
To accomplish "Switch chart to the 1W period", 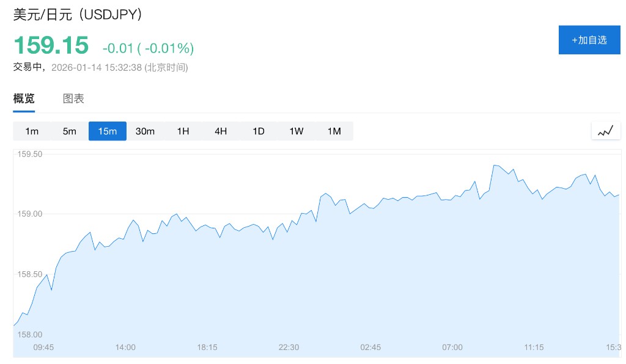I will [296, 131].
